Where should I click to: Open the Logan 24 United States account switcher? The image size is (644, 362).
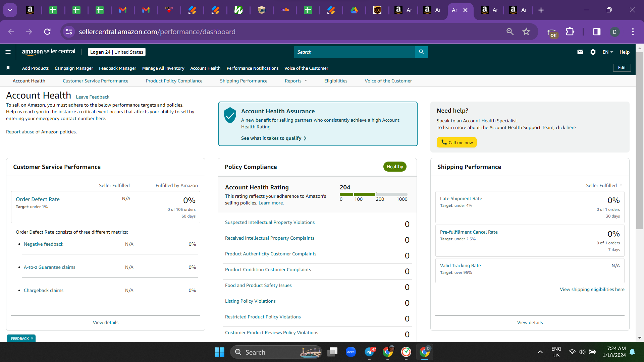coord(117,52)
